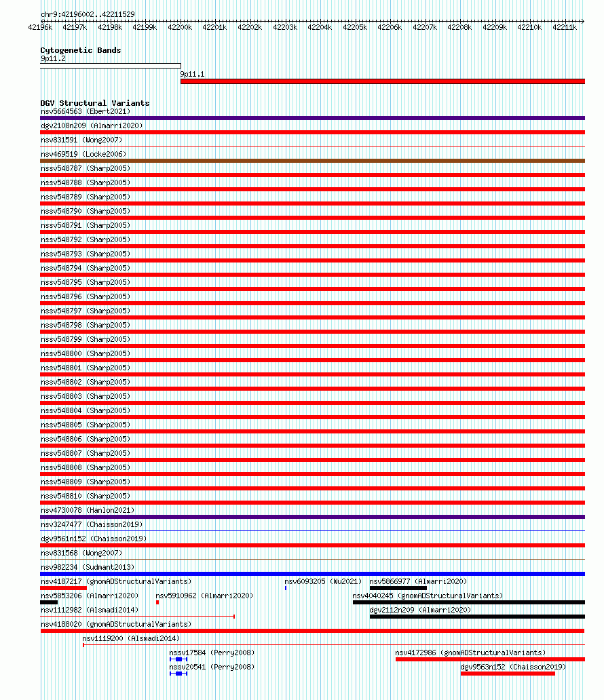Open nsv469519 (Locke2006) variant label
This screenshot has height=700, width=604.
[83, 155]
